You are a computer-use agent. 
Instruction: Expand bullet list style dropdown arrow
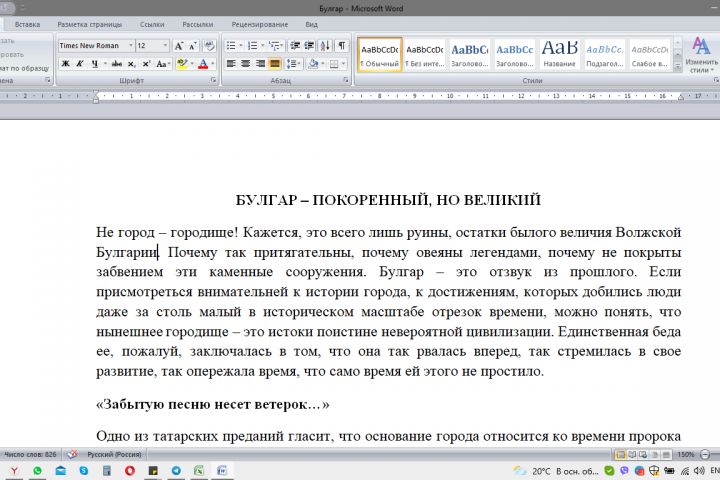241,45
